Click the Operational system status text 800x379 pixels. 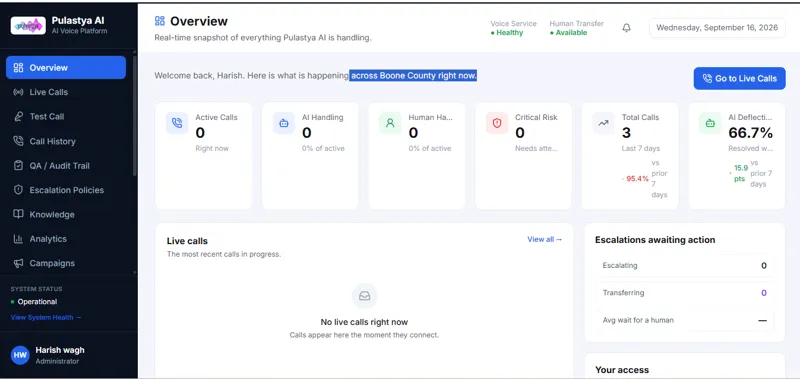pos(37,301)
